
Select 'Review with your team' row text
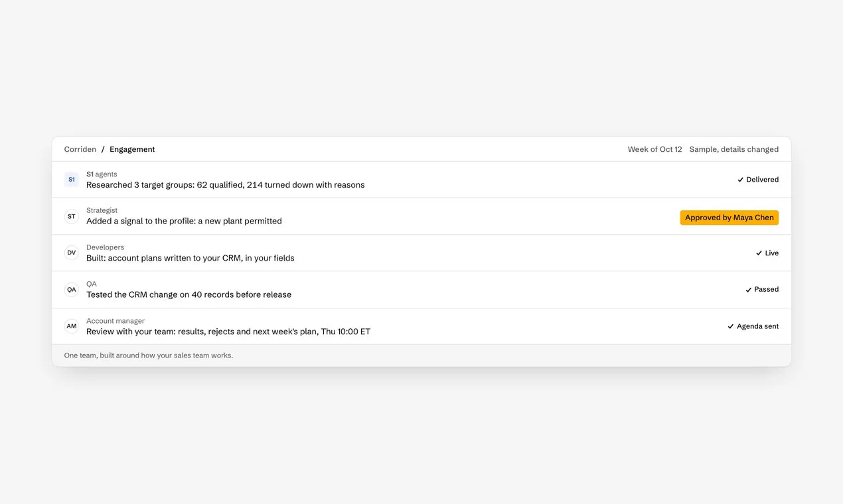pyautogui.click(x=228, y=332)
